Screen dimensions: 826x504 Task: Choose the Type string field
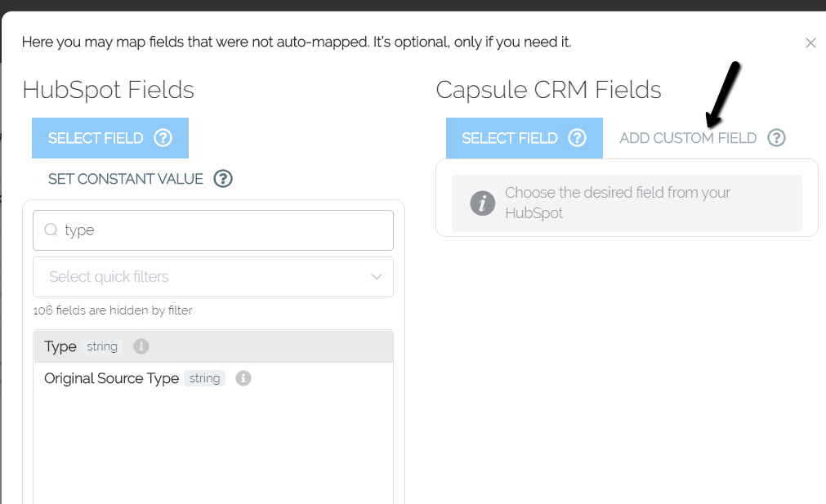point(213,346)
